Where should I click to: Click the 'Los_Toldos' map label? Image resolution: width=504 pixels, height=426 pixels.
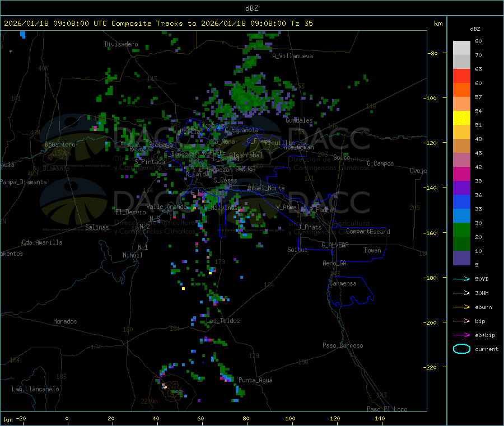click(x=223, y=321)
